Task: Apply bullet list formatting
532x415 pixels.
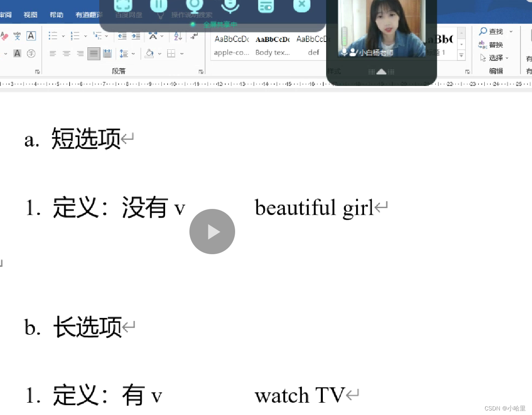Action: pos(53,36)
